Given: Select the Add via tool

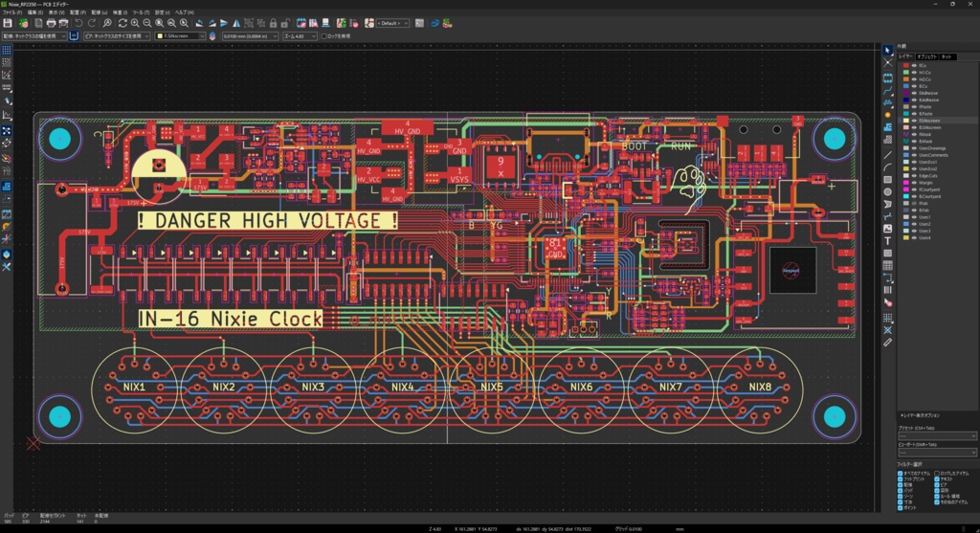Looking at the screenshot, I should click(887, 115).
